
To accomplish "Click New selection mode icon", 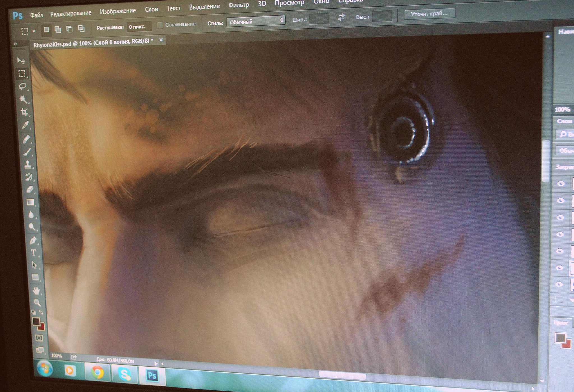I will coord(47,29).
